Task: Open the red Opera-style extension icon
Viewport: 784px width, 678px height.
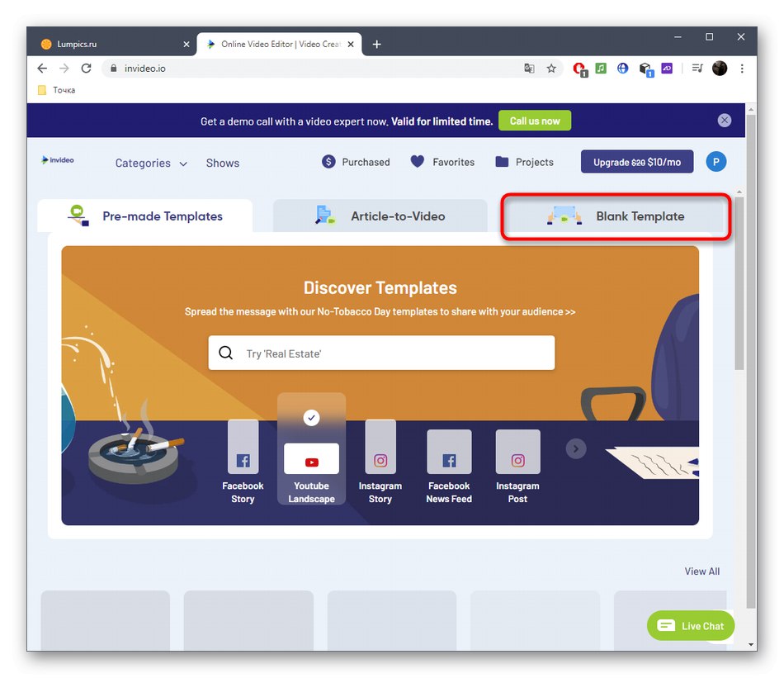Action: coord(579,69)
